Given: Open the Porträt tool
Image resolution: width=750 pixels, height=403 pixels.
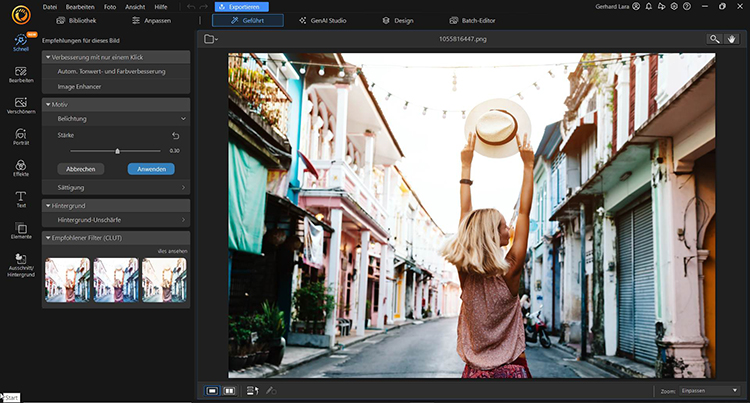Looking at the screenshot, I should click(20, 136).
